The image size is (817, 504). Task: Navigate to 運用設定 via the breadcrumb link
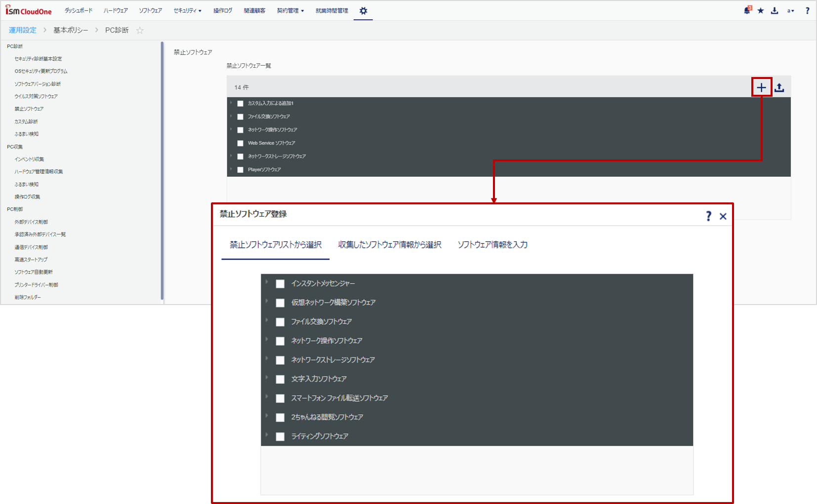pyautogui.click(x=22, y=30)
